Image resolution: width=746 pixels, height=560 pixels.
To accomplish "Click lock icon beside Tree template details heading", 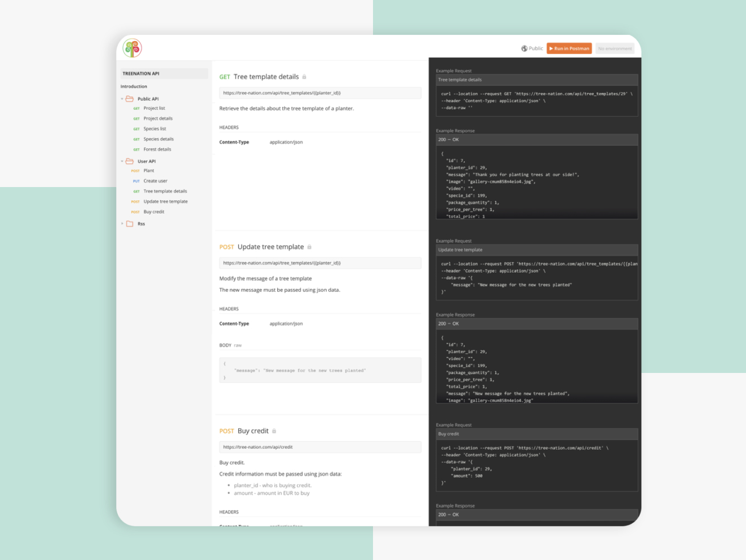I will click(x=304, y=77).
